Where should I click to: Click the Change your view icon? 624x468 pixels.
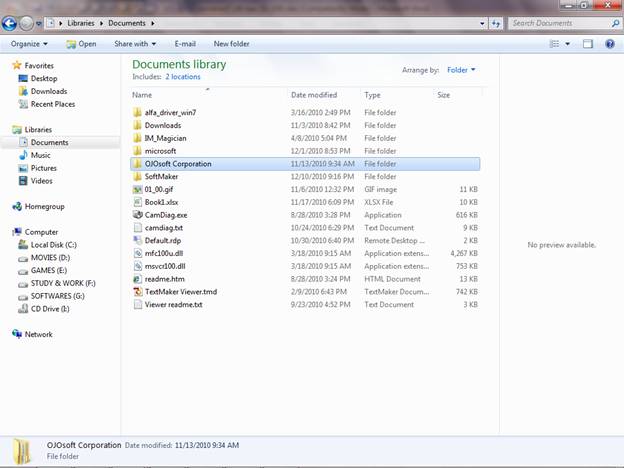(x=554, y=44)
